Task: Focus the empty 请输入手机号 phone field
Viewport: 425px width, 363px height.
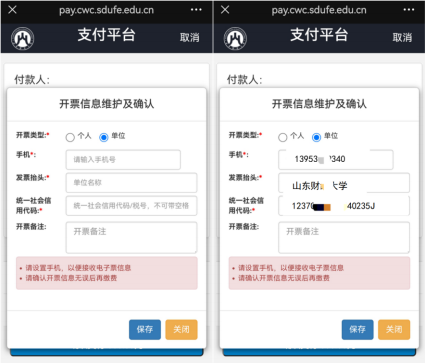Action: tap(123, 160)
